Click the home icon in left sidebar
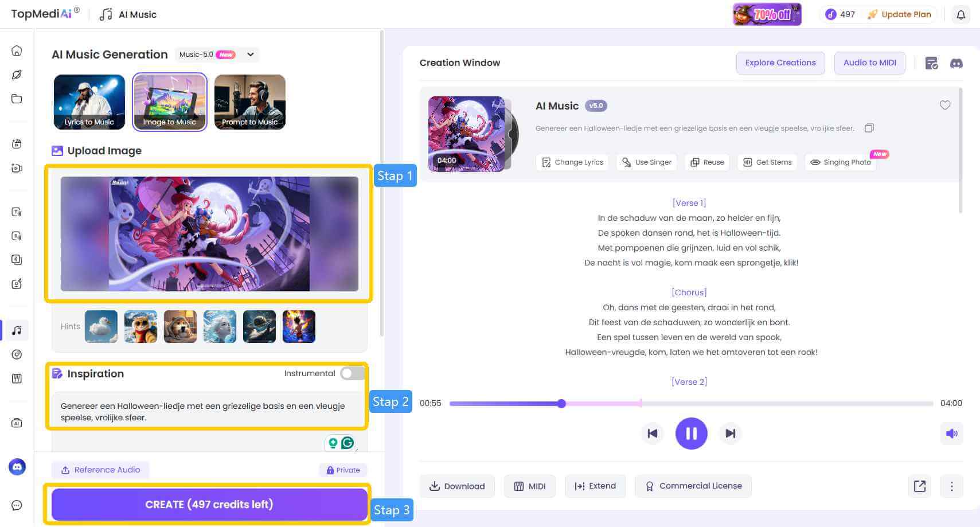Screen dimensions: 980x527 (x=17, y=50)
